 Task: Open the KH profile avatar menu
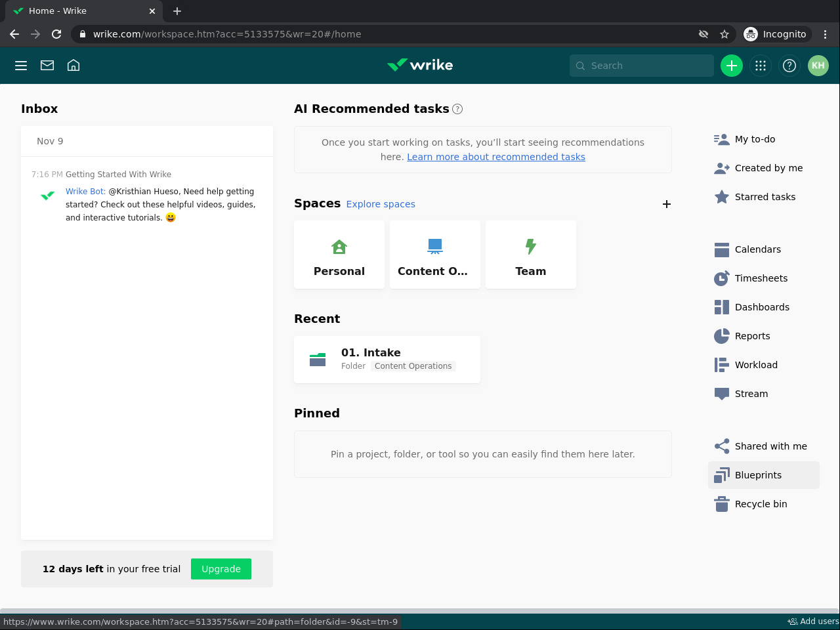tap(818, 66)
